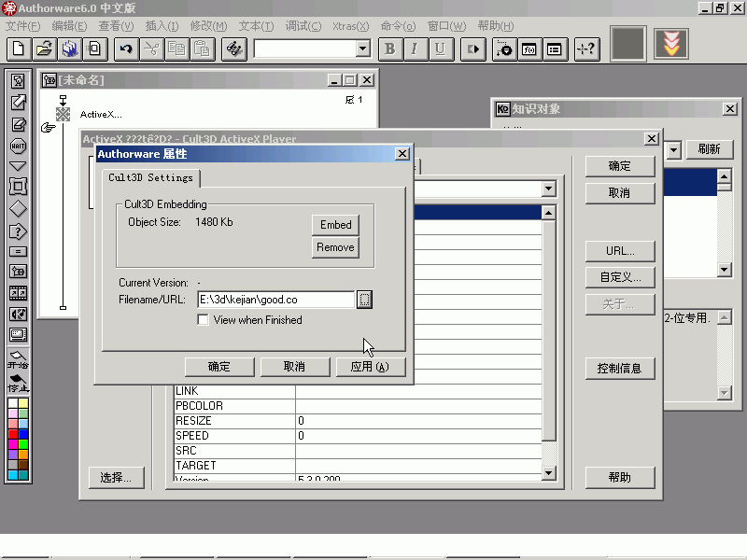Enable the View when Finished checkbox

[x=203, y=319]
